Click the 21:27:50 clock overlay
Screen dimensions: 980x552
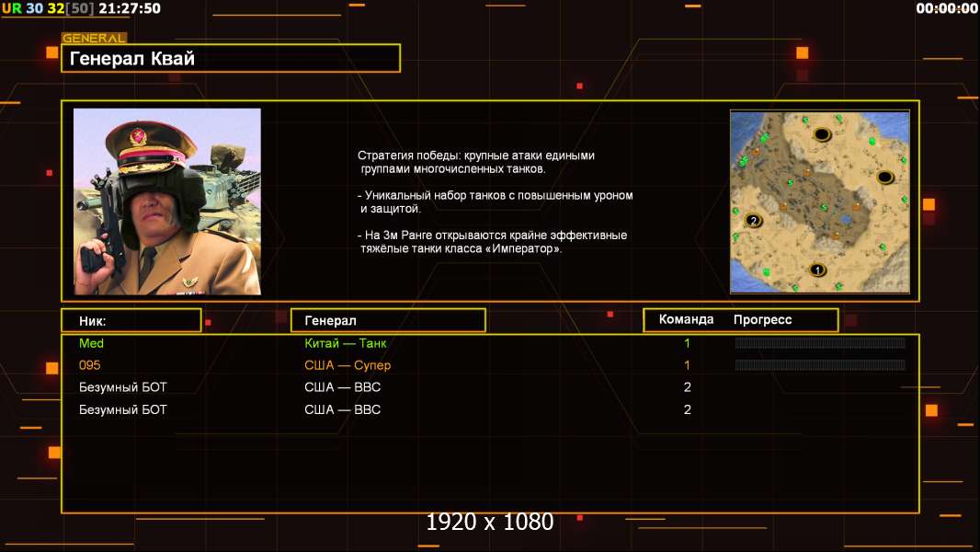pyautogui.click(x=130, y=8)
